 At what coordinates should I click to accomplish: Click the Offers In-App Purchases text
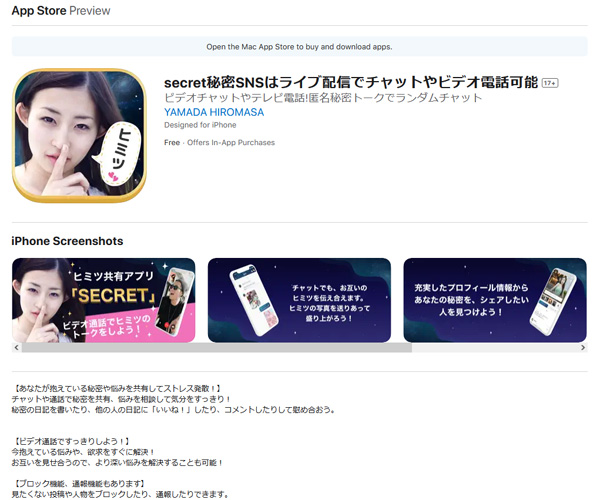point(231,143)
